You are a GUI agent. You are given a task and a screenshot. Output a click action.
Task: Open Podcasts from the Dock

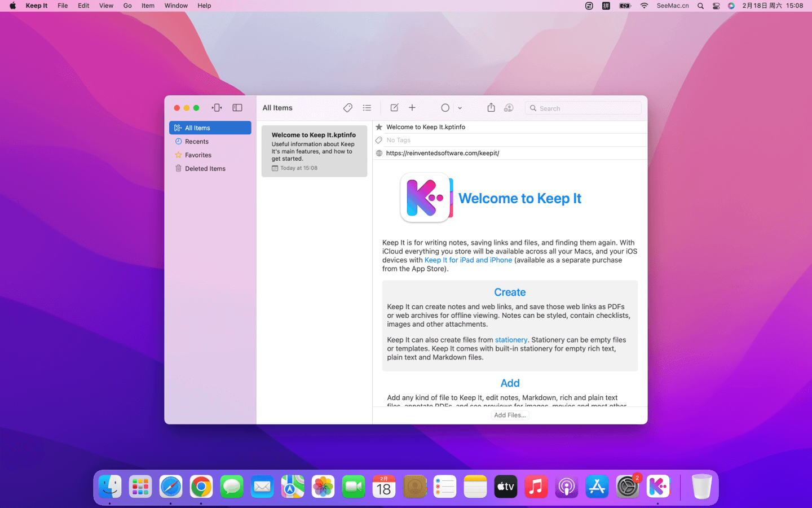coord(567,487)
